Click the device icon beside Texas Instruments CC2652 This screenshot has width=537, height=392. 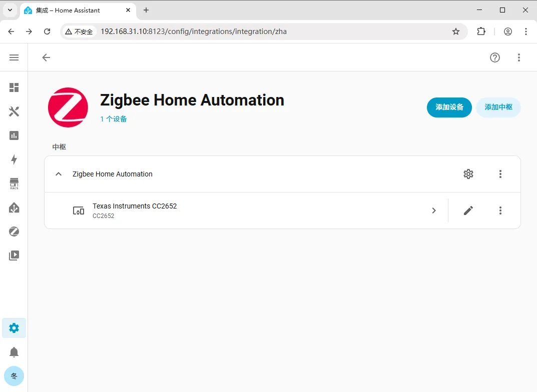pos(79,210)
